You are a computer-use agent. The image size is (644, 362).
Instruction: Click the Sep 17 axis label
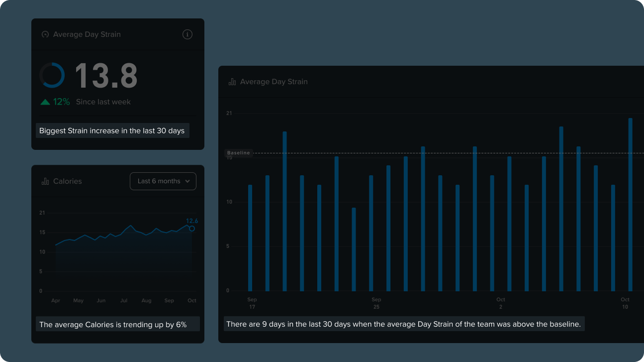[x=252, y=303]
